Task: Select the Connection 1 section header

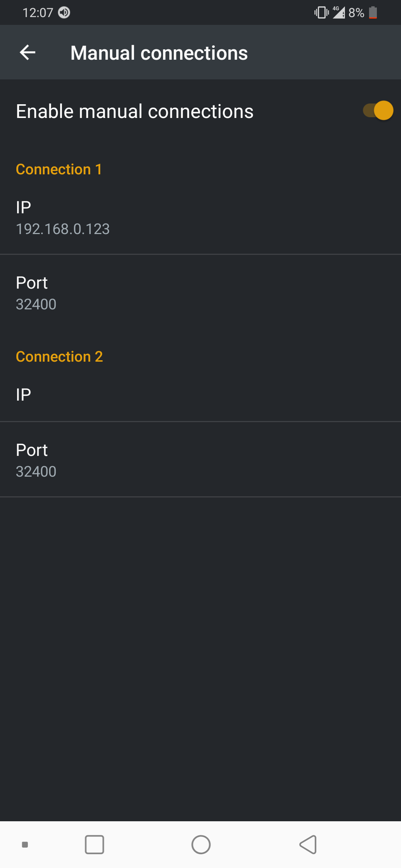Action: coord(59,170)
